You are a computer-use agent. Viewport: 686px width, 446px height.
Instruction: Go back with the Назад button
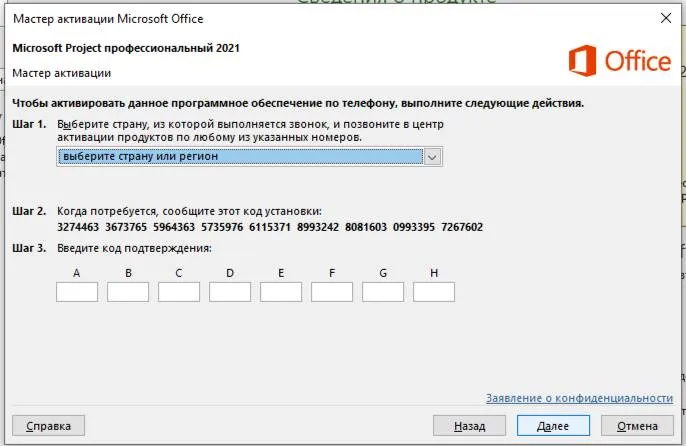[469, 425]
